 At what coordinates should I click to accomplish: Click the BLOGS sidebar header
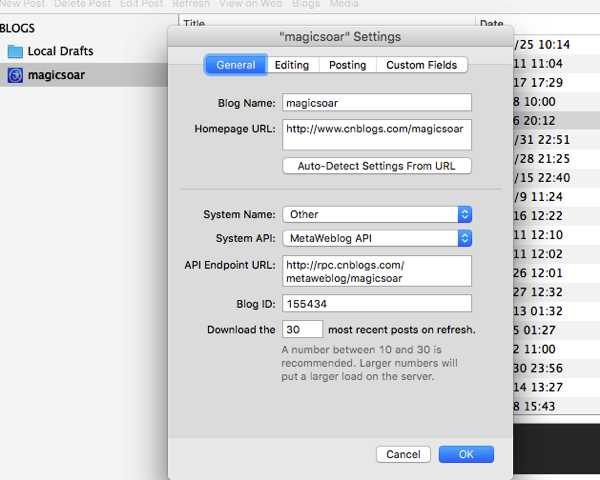pyautogui.click(x=18, y=28)
